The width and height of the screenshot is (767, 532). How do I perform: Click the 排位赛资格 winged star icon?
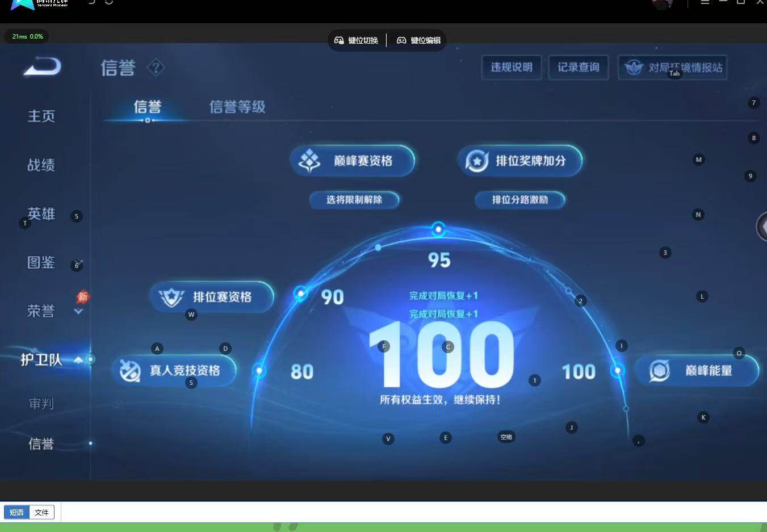tap(171, 297)
